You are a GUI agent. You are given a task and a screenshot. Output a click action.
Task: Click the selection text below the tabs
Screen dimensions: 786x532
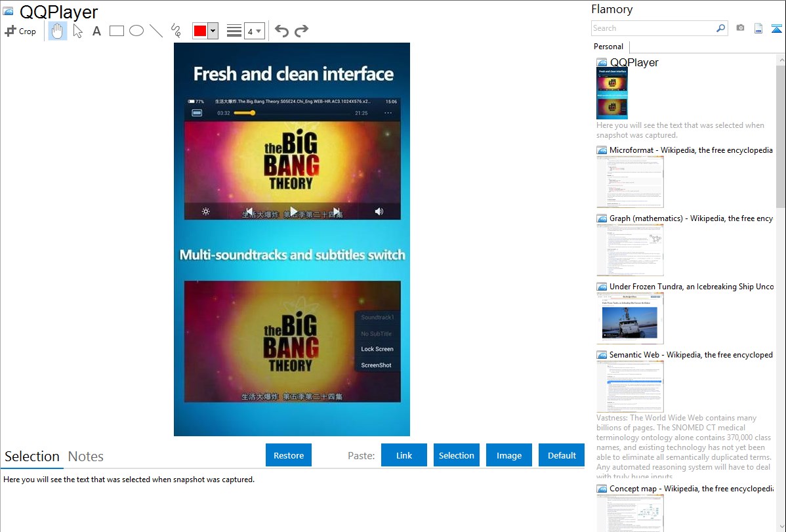click(129, 480)
